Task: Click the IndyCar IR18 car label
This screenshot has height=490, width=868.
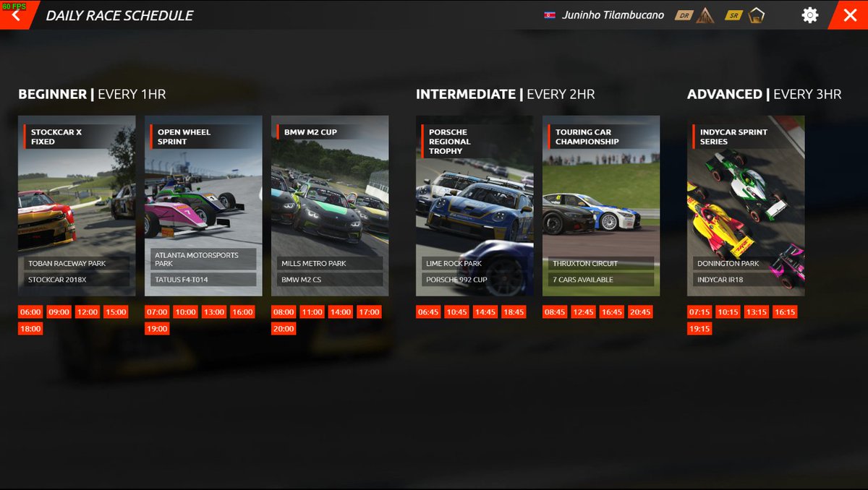Action: (746, 280)
